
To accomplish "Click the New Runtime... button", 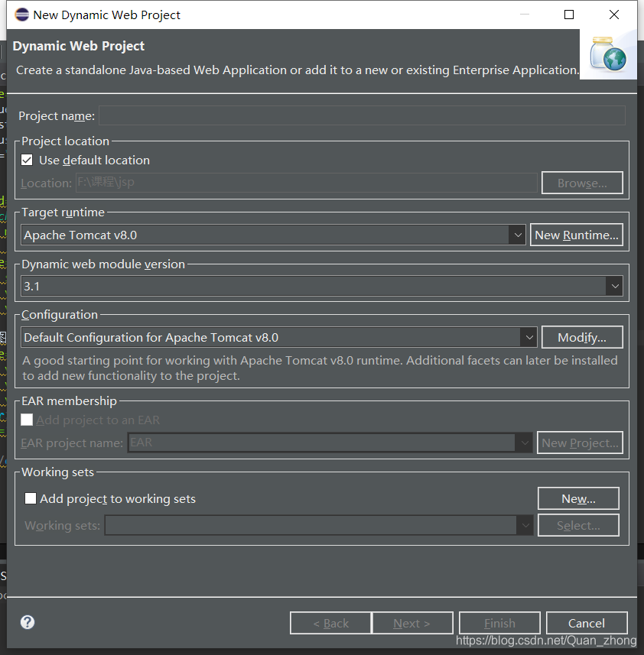I will [x=576, y=235].
